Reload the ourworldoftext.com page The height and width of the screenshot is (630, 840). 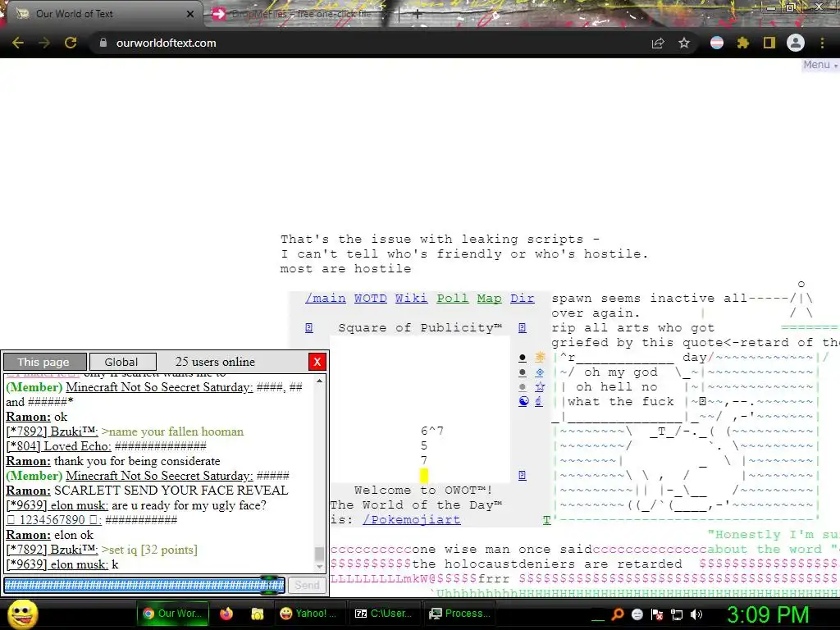71,43
